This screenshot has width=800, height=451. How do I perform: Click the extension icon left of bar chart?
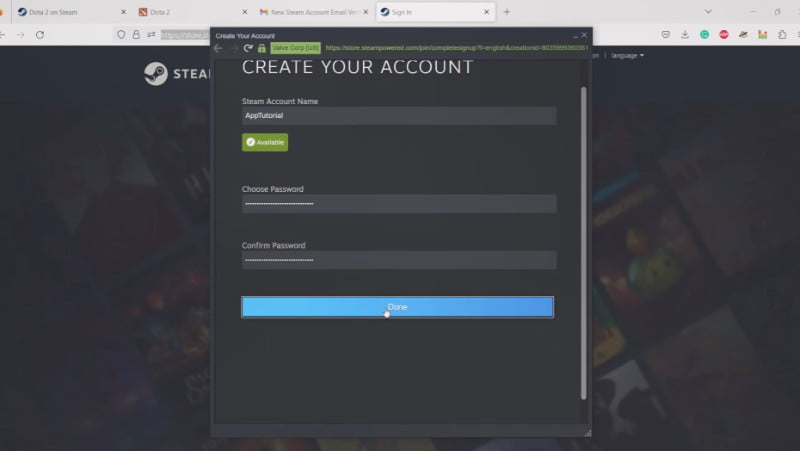point(743,35)
